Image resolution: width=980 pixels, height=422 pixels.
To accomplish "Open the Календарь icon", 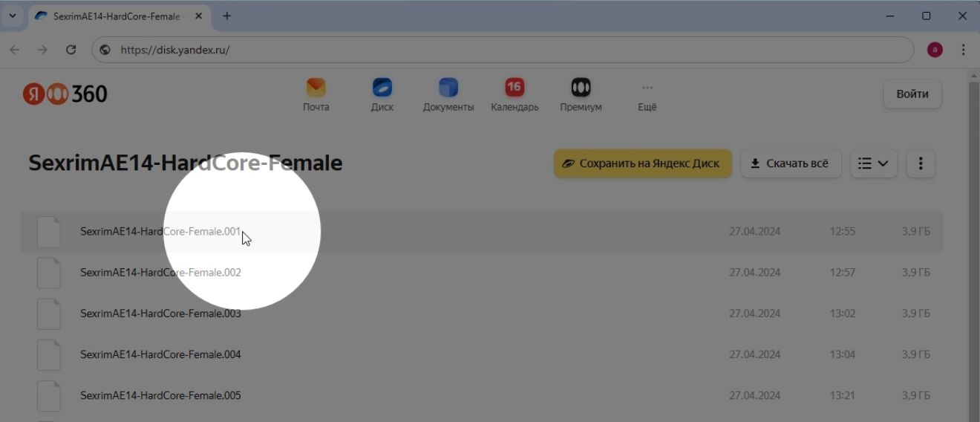I will [514, 88].
